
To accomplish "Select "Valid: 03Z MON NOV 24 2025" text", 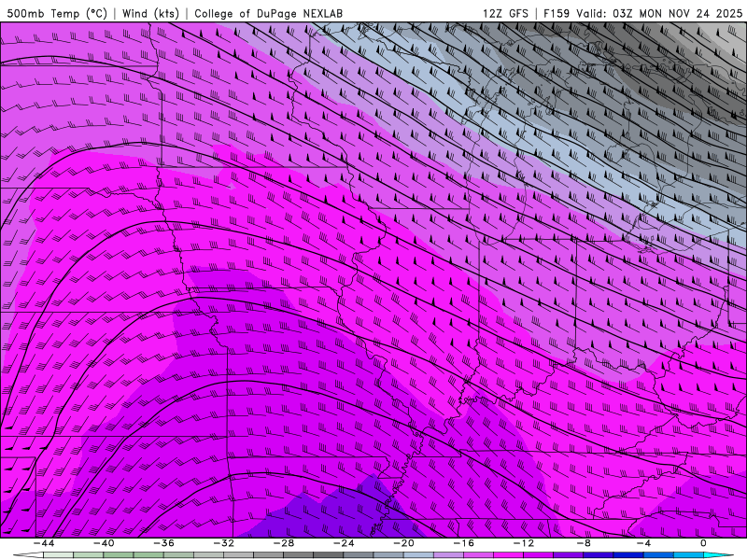I will [x=659, y=13].
